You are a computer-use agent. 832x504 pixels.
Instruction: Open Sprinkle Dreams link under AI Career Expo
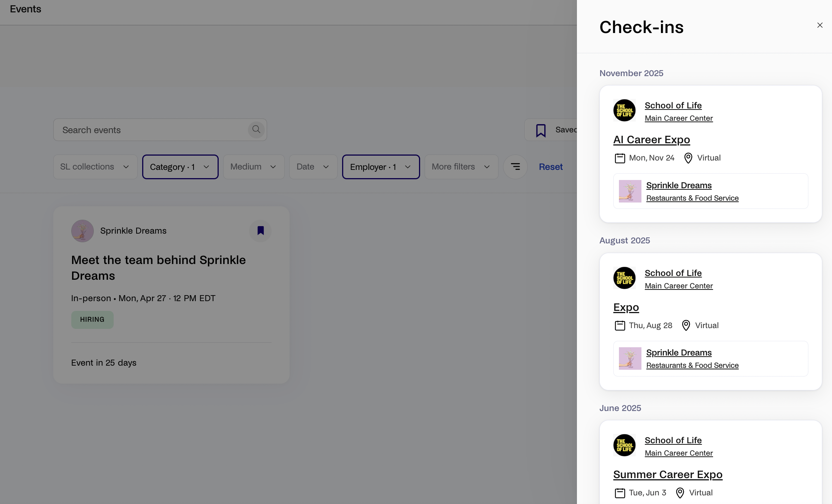pyautogui.click(x=679, y=185)
